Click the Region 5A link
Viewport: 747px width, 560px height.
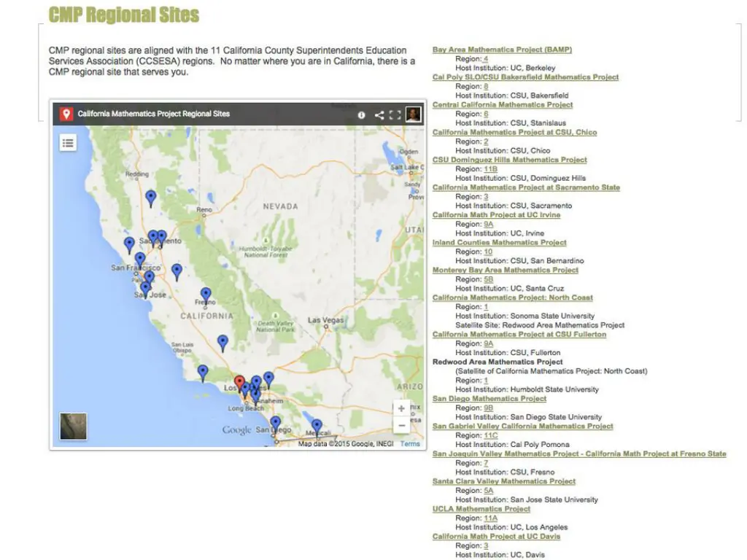(x=488, y=491)
